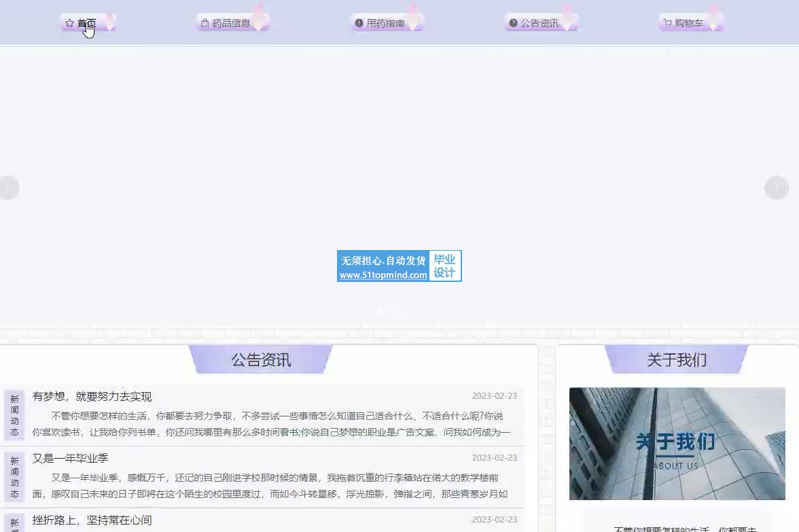
Task: Open the 首页 home menu item
Action: pyautogui.click(x=88, y=23)
